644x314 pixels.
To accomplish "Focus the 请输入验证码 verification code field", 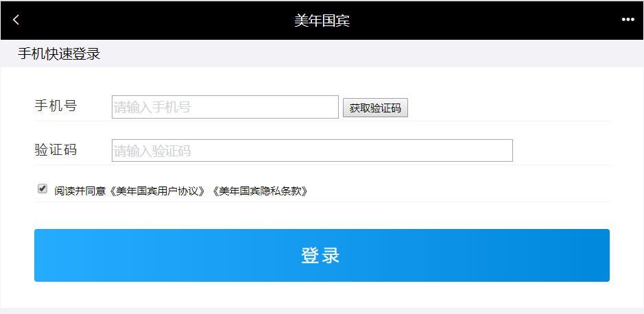I will [x=312, y=151].
